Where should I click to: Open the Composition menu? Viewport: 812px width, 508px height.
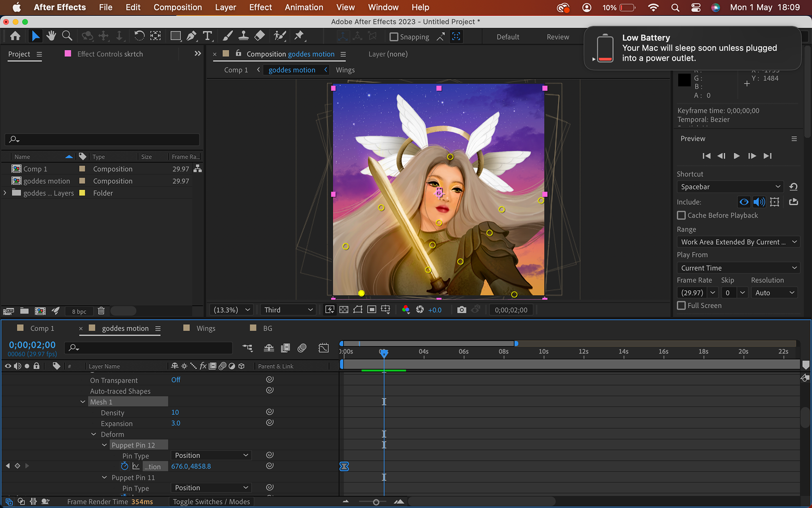click(178, 7)
